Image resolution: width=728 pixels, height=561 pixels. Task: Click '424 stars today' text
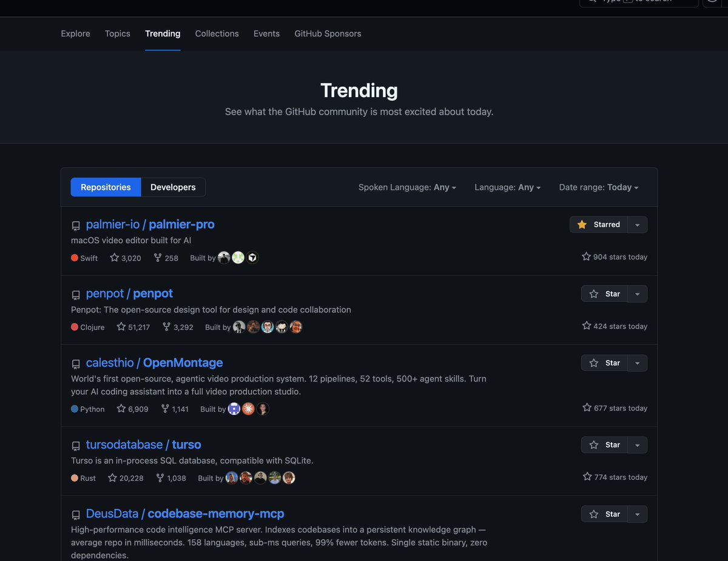615,326
